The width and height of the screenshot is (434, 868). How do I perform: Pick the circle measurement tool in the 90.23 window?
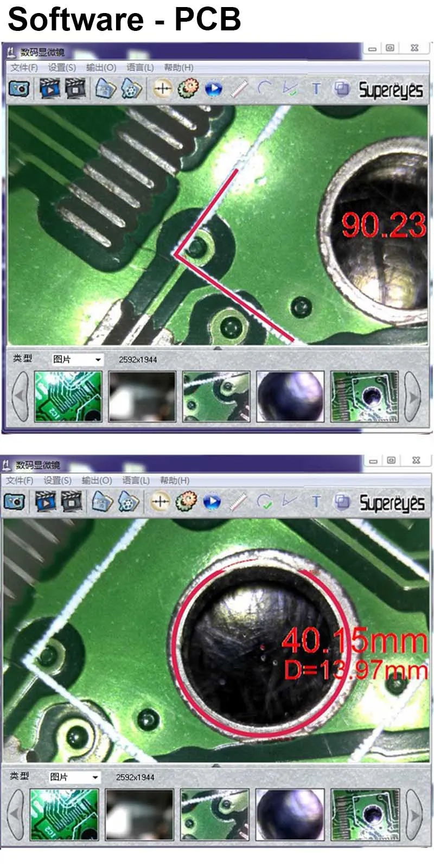264,88
